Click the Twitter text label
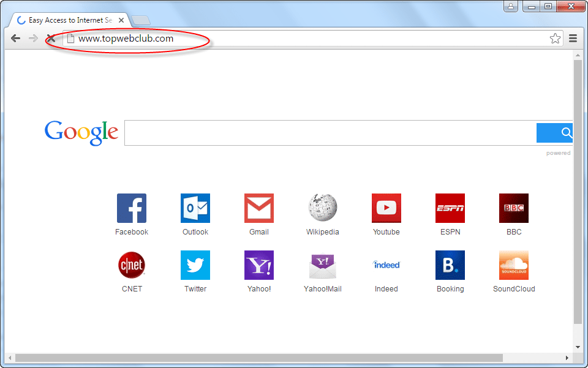 195,289
